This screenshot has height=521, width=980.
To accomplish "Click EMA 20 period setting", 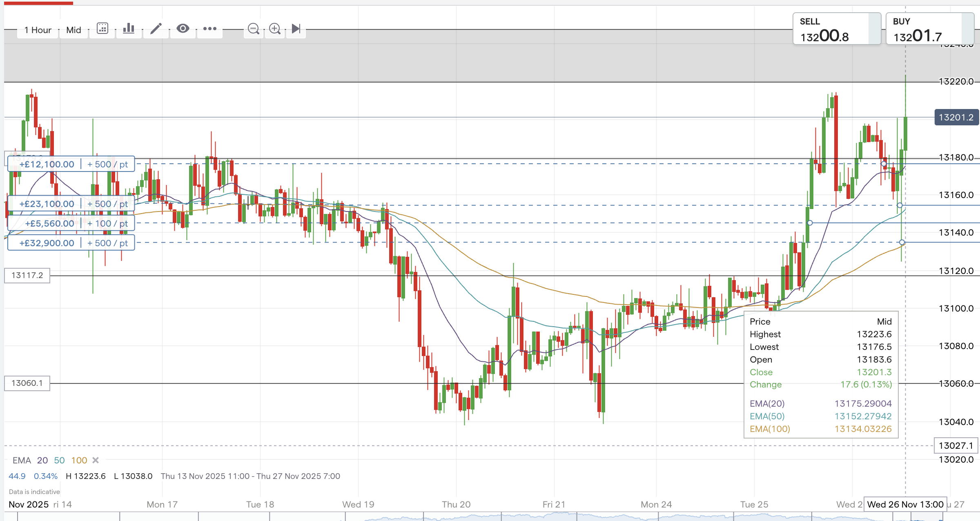I will tap(42, 460).
